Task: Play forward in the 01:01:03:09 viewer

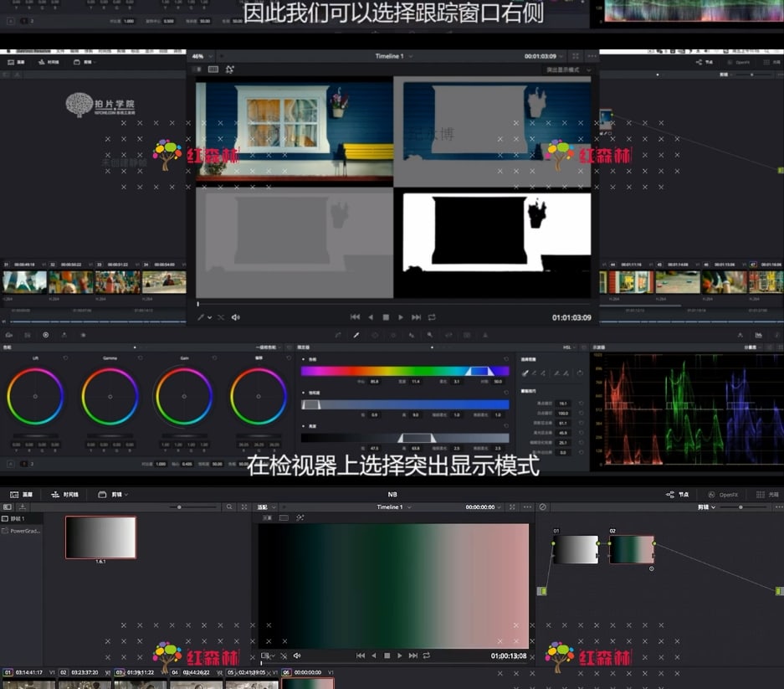Action: [x=401, y=317]
